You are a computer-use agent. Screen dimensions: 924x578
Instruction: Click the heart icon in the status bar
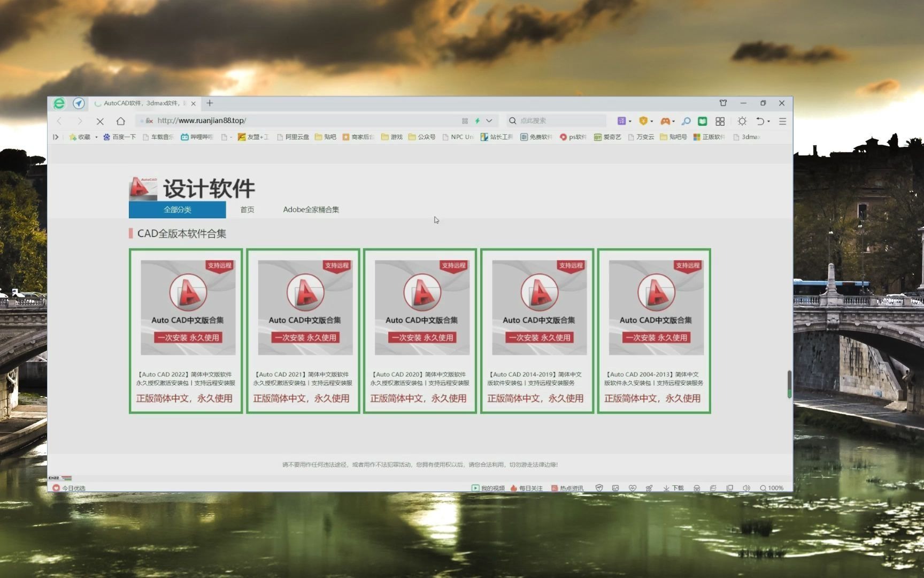pos(633,488)
